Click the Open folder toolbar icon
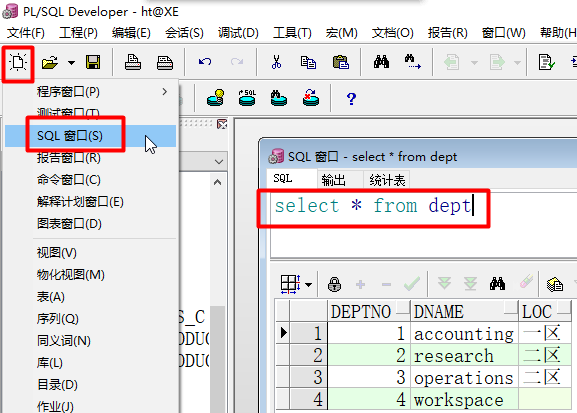 click(50, 62)
